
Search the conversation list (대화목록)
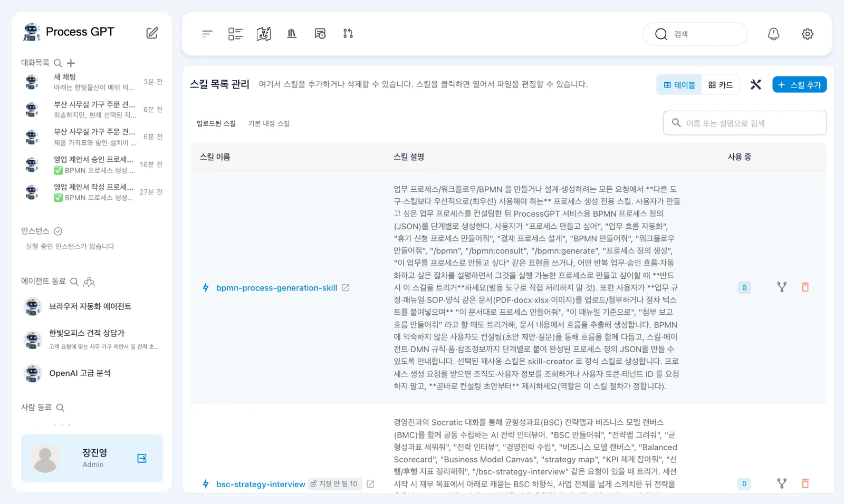coord(58,63)
